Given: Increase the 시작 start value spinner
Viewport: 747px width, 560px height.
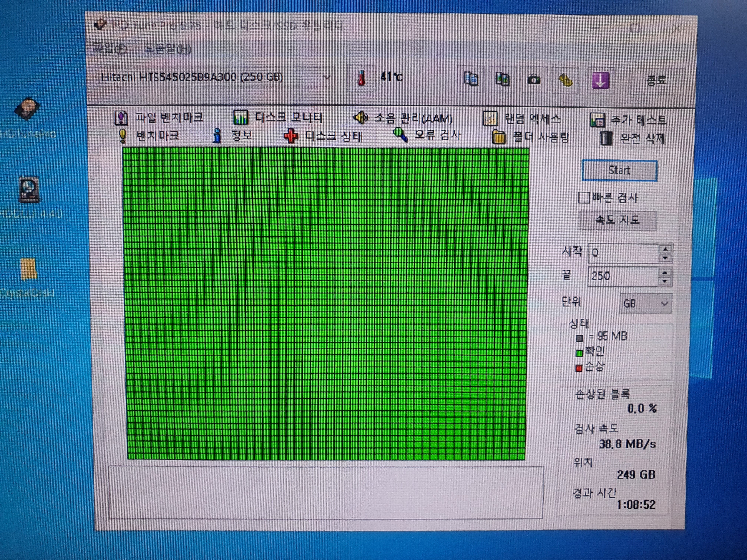Looking at the screenshot, I should [665, 249].
